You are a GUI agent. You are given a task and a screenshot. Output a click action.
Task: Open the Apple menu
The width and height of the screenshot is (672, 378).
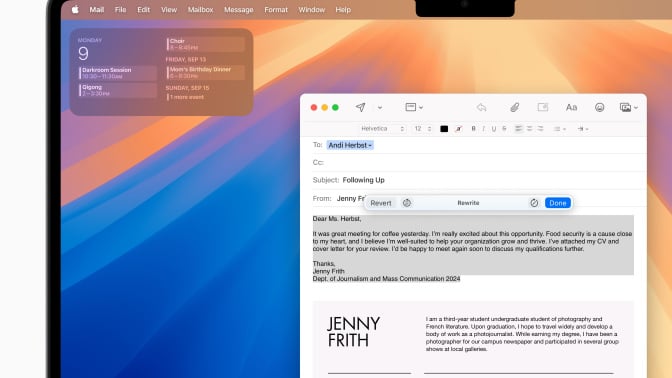pyautogui.click(x=75, y=9)
